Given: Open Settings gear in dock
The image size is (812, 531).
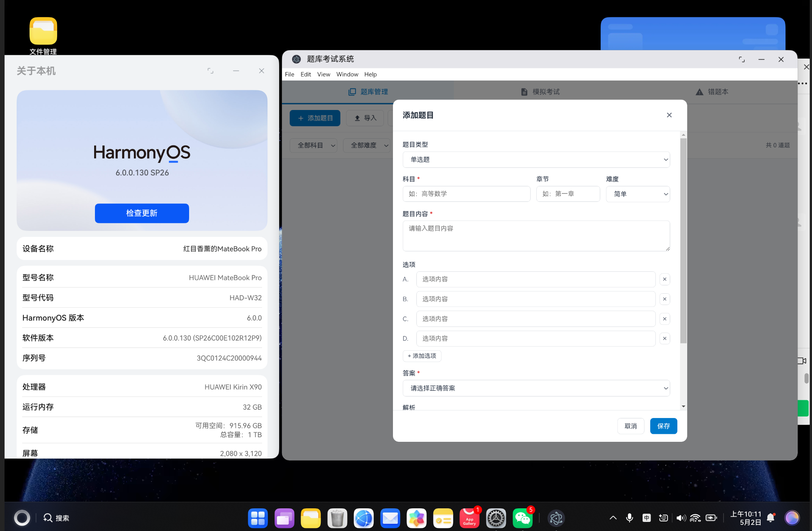Looking at the screenshot, I should (496, 518).
